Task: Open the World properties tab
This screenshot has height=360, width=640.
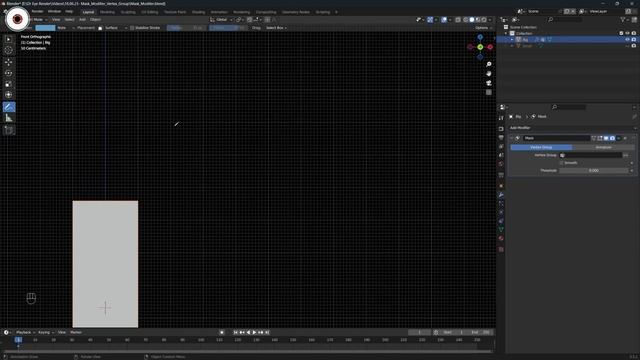Action: [x=501, y=164]
